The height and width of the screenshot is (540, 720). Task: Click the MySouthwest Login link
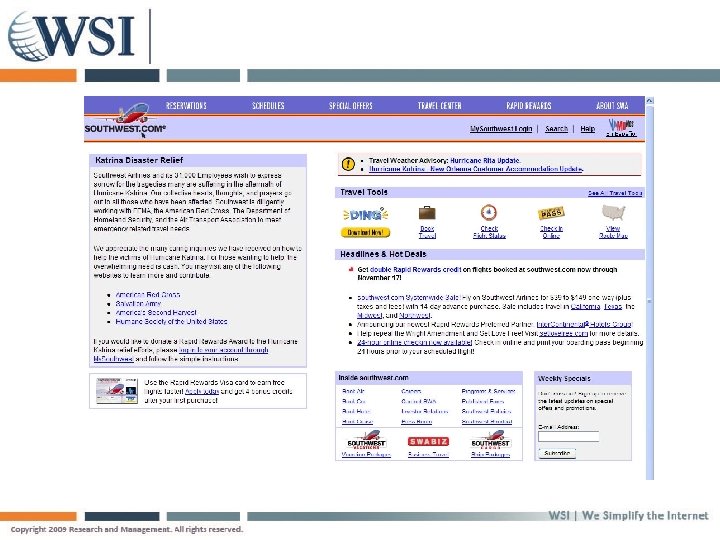[x=501, y=129]
